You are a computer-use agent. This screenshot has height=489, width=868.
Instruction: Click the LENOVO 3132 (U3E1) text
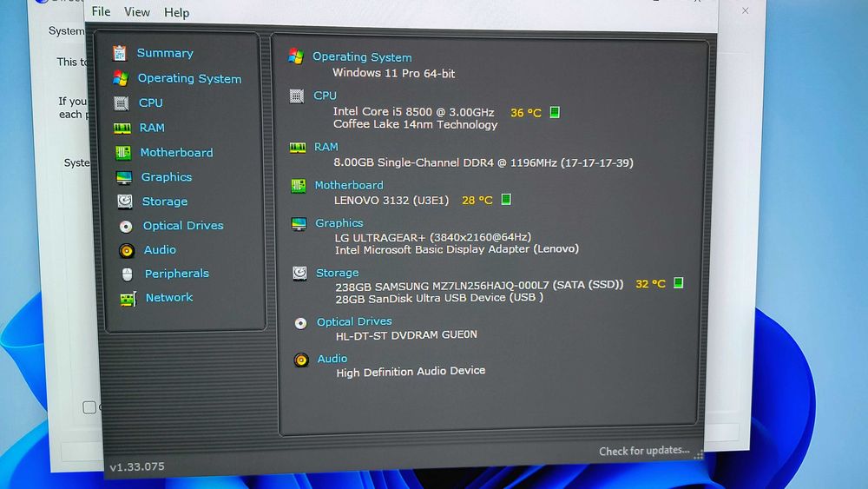tap(391, 200)
